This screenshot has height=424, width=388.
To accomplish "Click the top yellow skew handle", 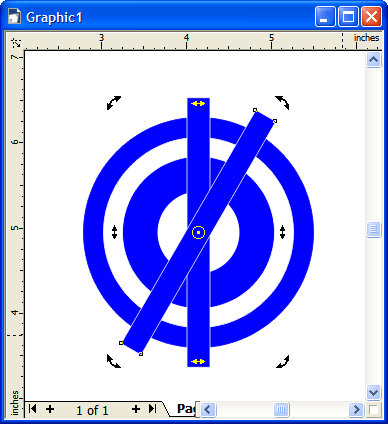I will 198,104.
